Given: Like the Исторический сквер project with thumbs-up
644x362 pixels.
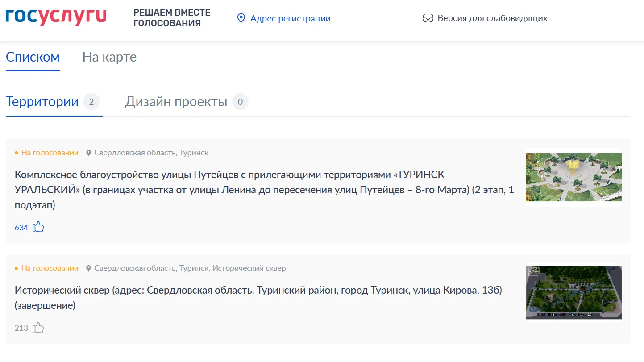Looking at the screenshot, I should click(x=38, y=328).
